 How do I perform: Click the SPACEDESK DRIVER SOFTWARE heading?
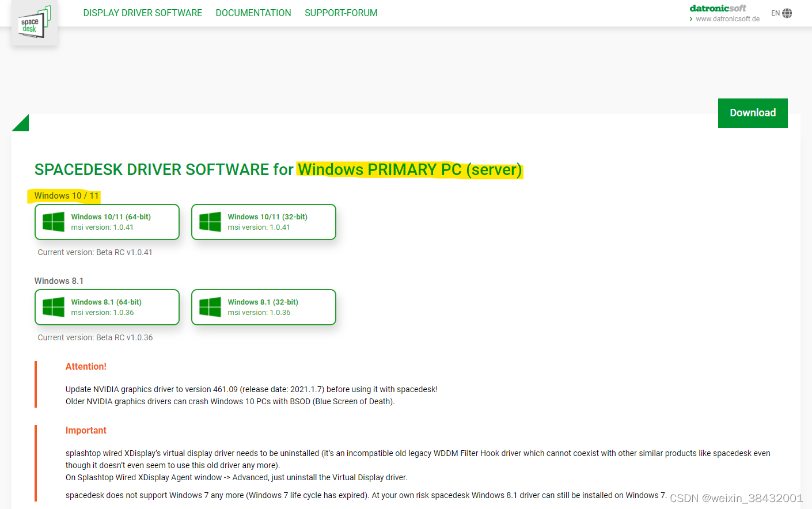[x=278, y=169]
